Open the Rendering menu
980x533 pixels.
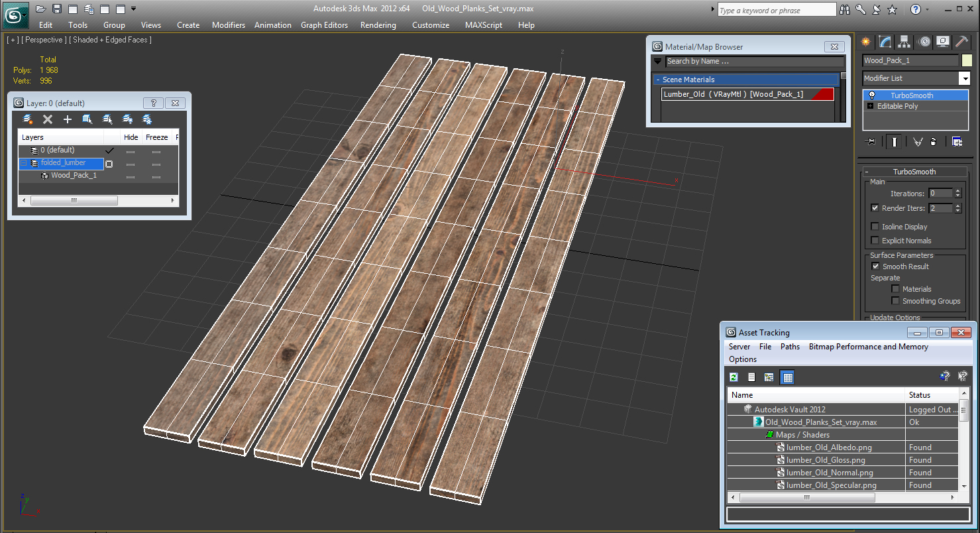378,25
